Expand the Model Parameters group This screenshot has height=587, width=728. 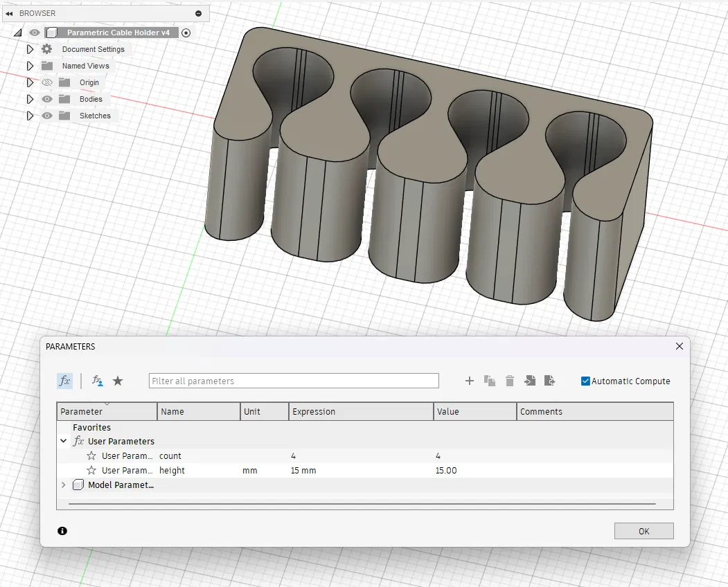pos(64,485)
